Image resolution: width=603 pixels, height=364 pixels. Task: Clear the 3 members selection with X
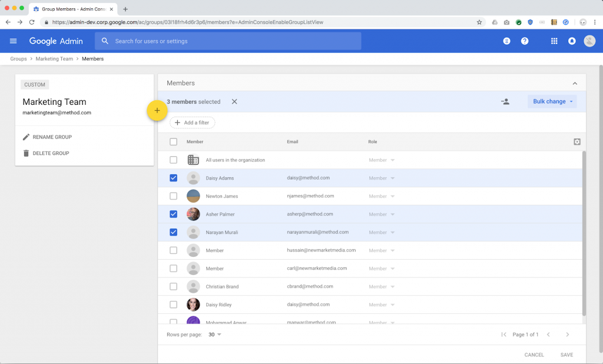234,101
